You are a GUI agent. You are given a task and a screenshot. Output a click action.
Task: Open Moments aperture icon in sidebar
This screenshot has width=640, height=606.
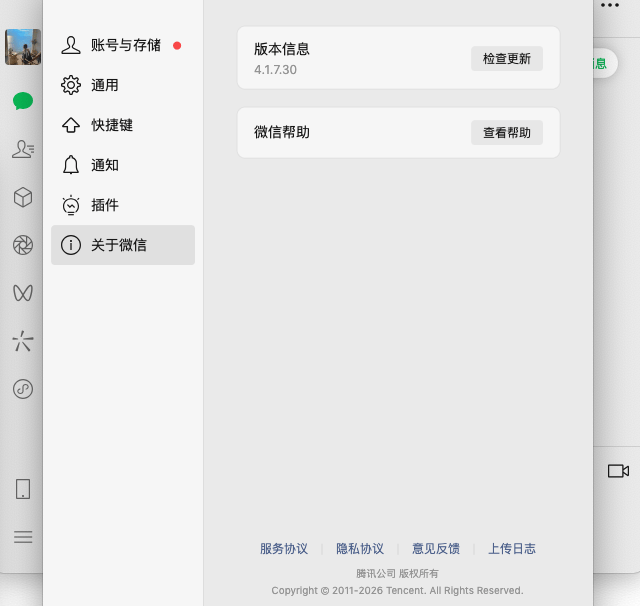22,245
